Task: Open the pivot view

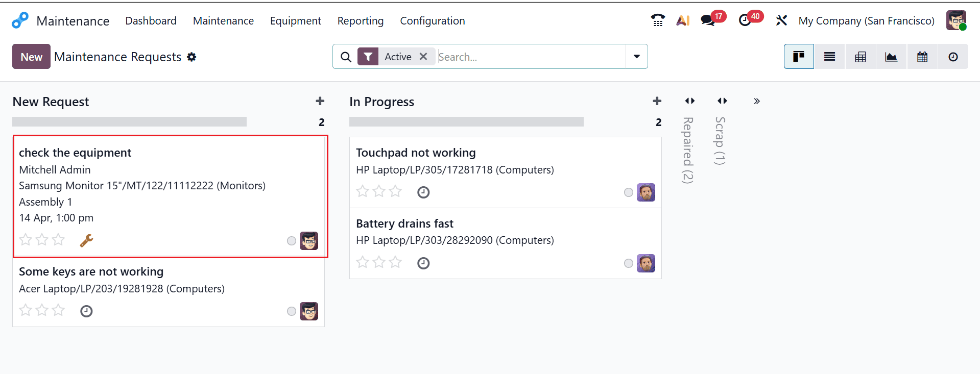Action: pos(860,56)
